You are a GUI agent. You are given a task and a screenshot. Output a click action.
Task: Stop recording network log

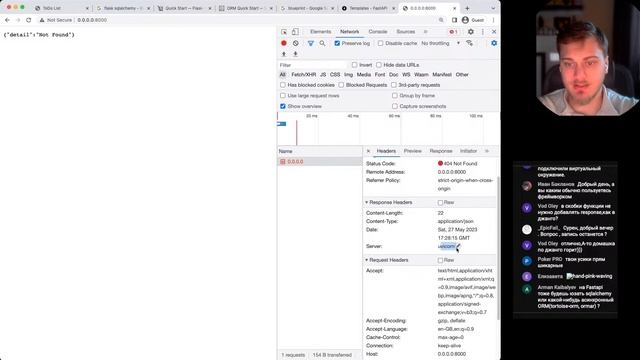284,43
